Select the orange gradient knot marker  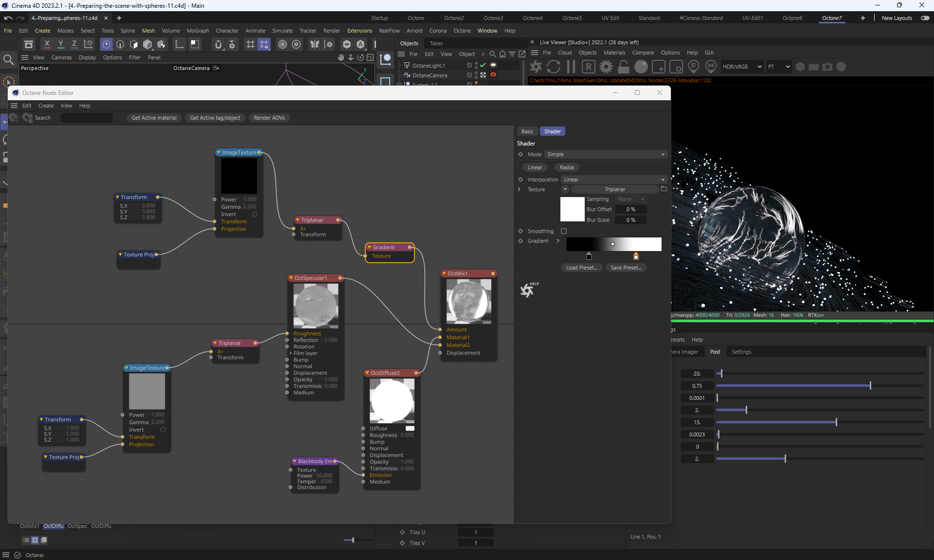coord(636,256)
